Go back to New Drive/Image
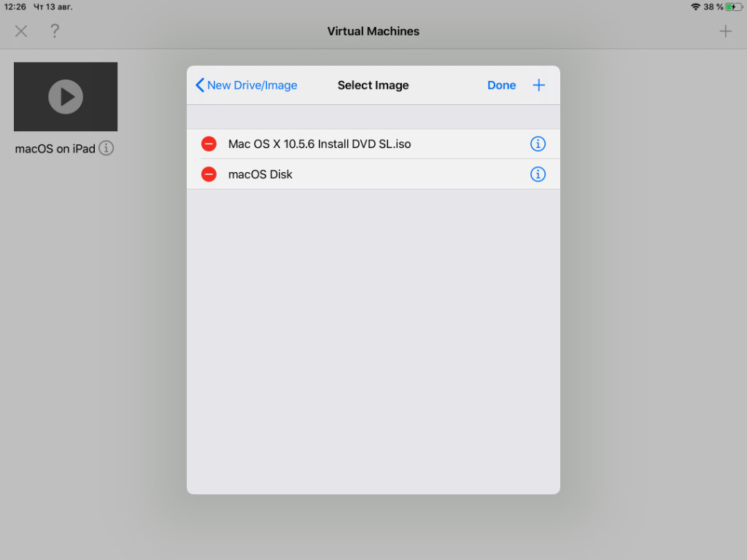 (x=247, y=85)
